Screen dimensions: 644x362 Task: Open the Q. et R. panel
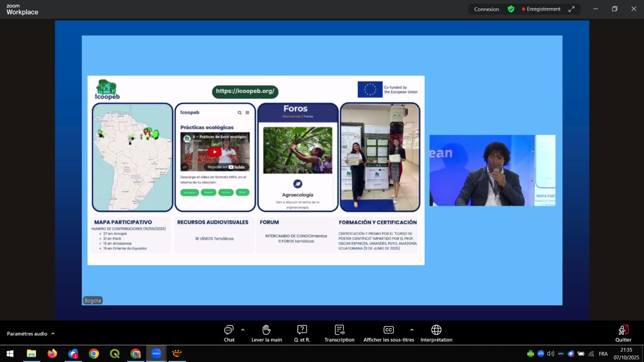coord(302,333)
